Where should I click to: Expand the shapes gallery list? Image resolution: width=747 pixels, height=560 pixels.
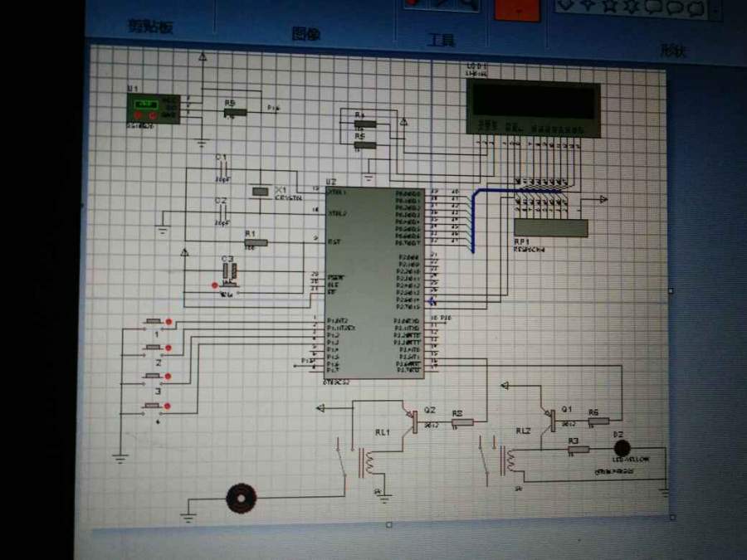pos(716,11)
